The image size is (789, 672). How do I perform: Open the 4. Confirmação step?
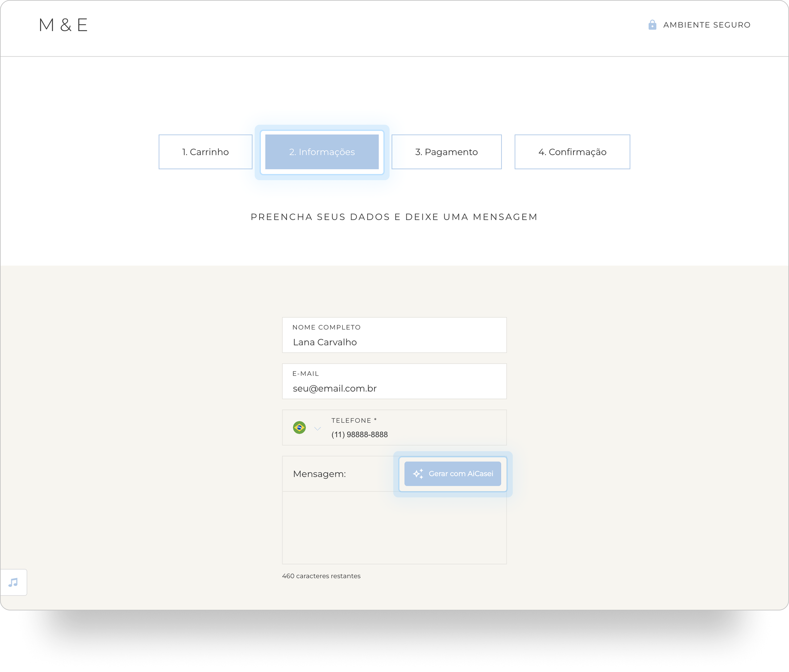pyautogui.click(x=572, y=152)
